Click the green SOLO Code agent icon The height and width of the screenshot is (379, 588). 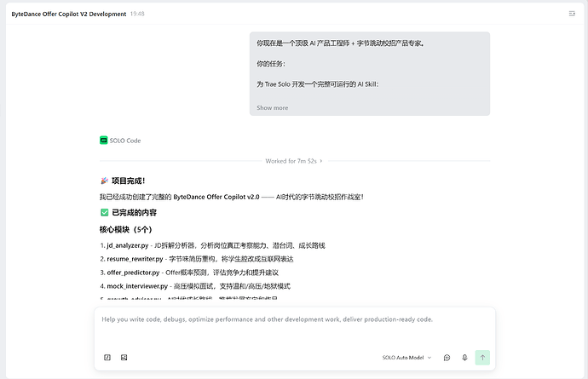103,141
